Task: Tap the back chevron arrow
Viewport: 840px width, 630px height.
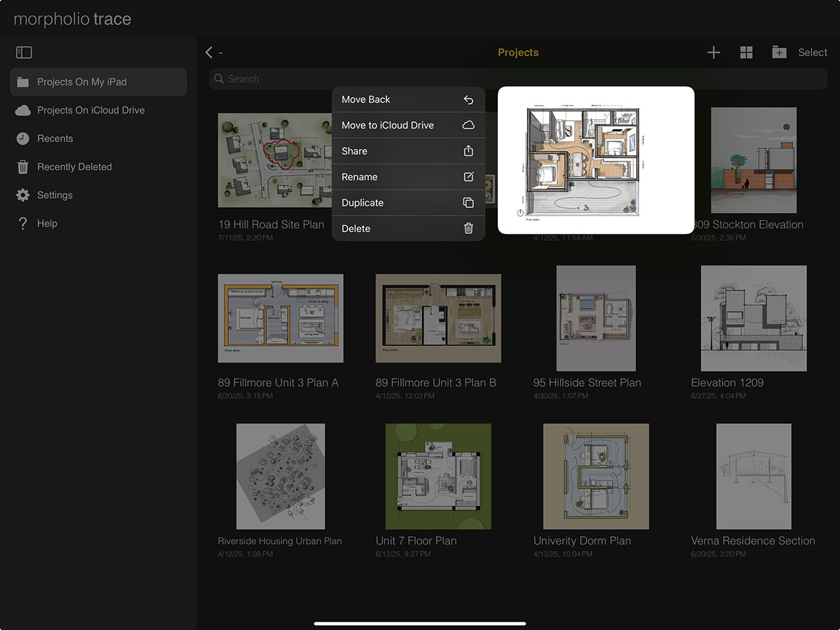Action: (209, 52)
